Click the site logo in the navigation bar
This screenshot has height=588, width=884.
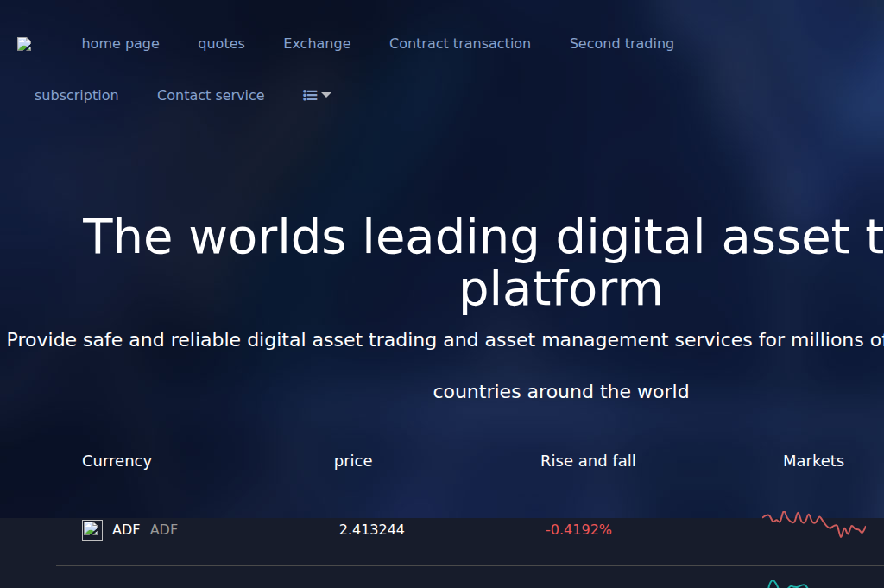click(x=24, y=43)
